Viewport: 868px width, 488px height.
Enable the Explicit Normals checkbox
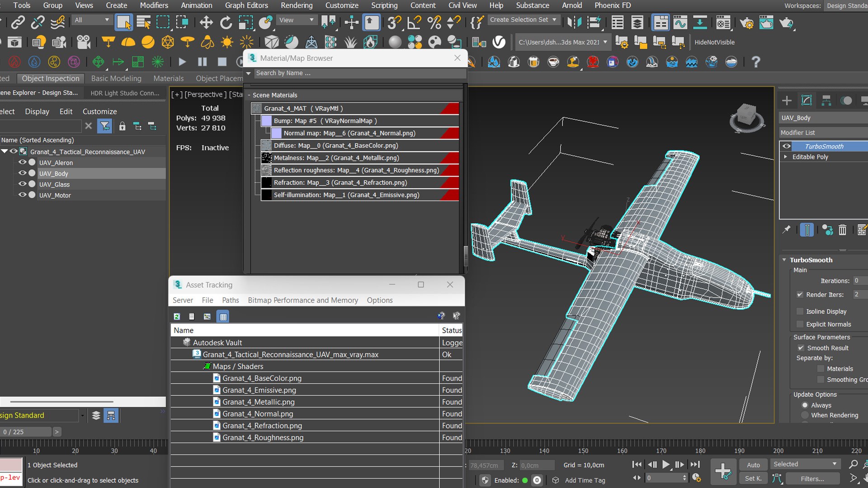tap(800, 324)
